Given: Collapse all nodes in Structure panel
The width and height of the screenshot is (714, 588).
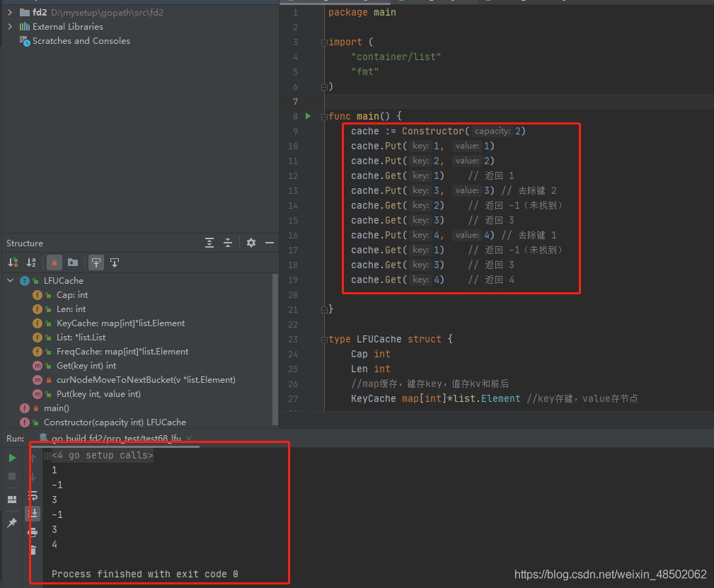Looking at the screenshot, I should (x=228, y=243).
